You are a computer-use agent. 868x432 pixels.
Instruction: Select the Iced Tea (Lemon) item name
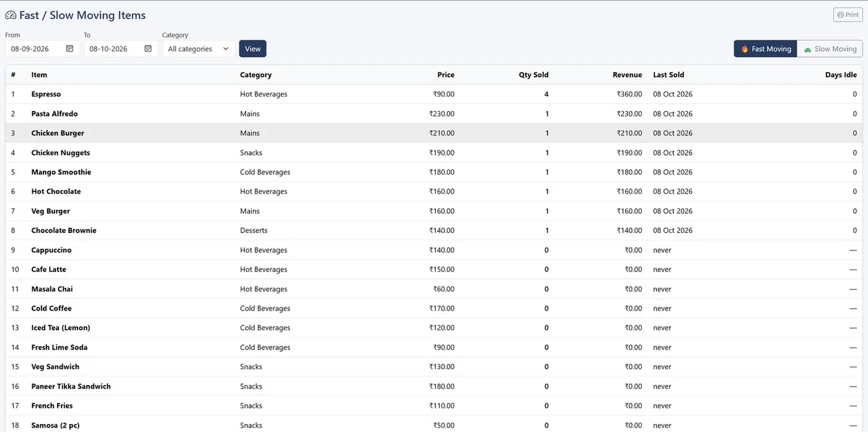click(61, 328)
